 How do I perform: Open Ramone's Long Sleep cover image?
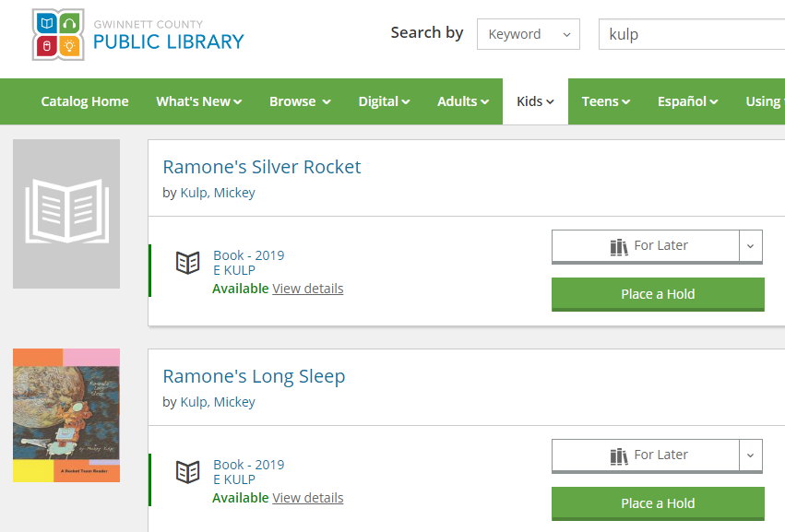tap(66, 415)
